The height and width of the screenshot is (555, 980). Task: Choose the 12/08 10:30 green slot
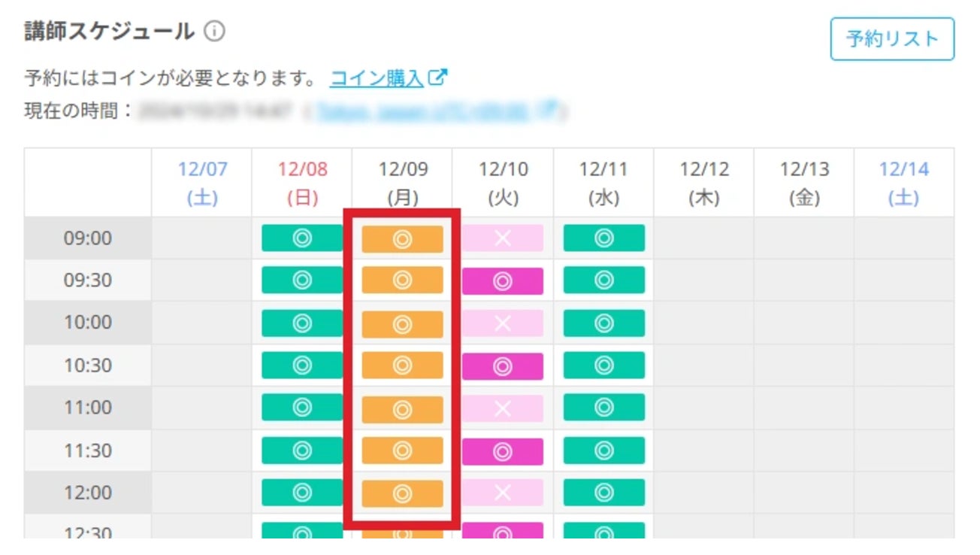pos(302,365)
